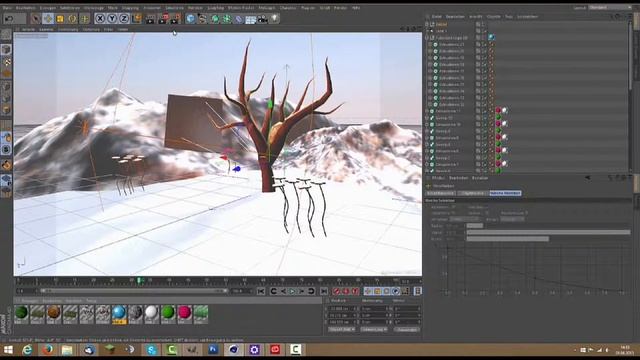Click Render to Picture Viewer icon

163,18
